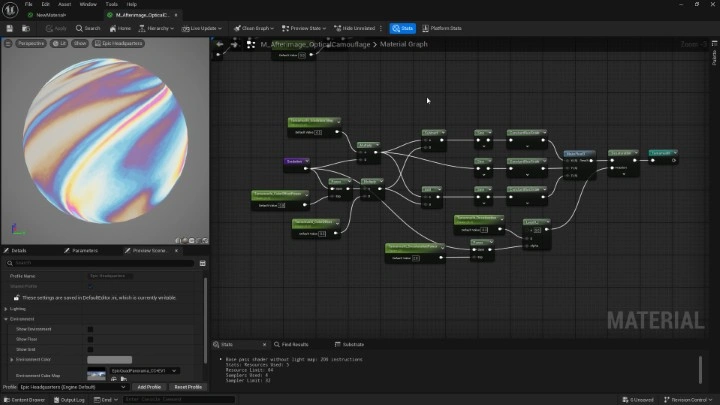Click the Environment Color swatch
The width and height of the screenshot is (720, 405).
pyautogui.click(x=109, y=360)
